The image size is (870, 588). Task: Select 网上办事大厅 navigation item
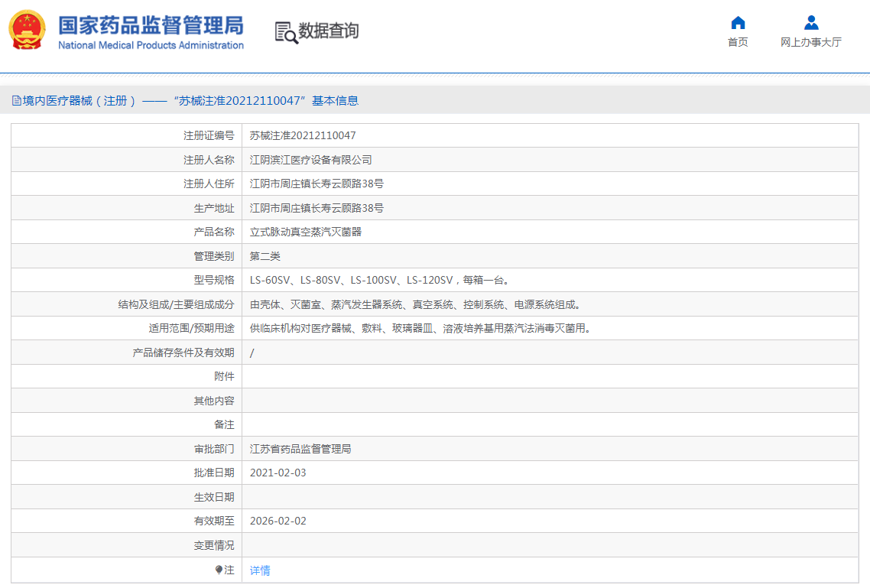[811, 42]
